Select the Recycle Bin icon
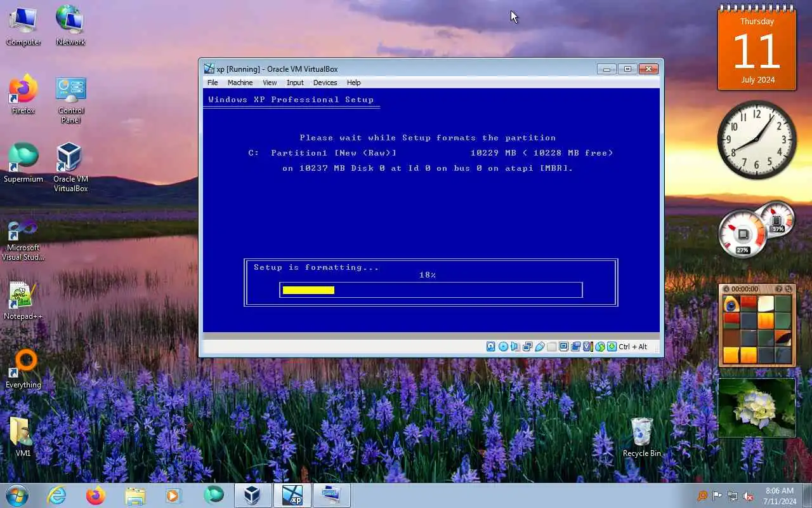 click(642, 437)
